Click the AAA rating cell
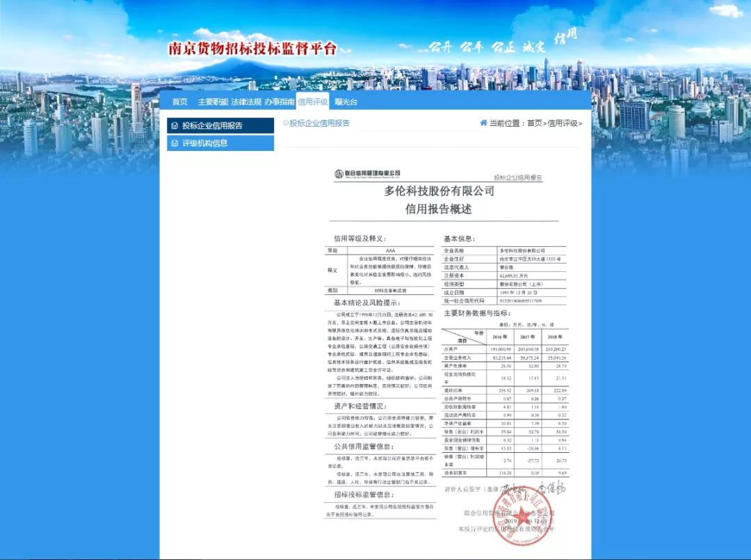This screenshot has width=751, height=560. click(390, 250)
